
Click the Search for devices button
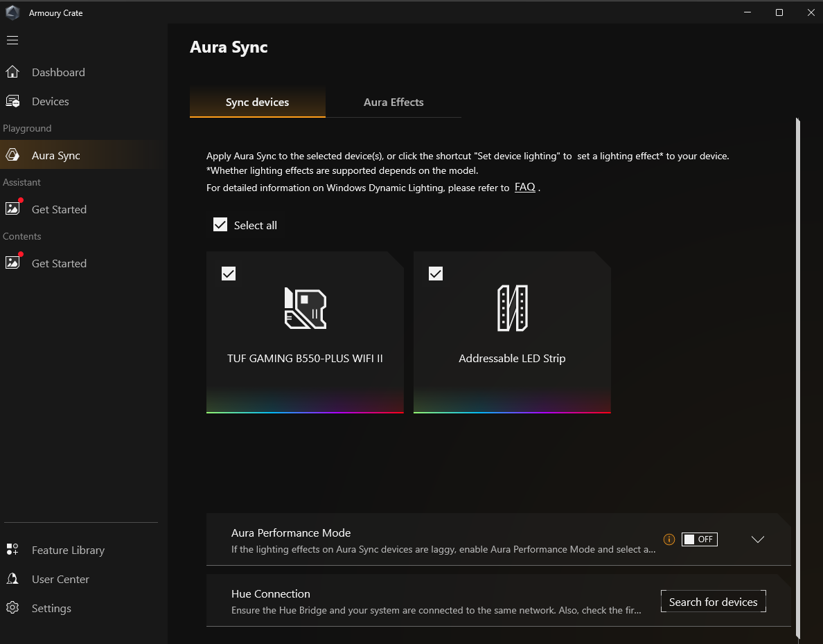pos(714,602)
